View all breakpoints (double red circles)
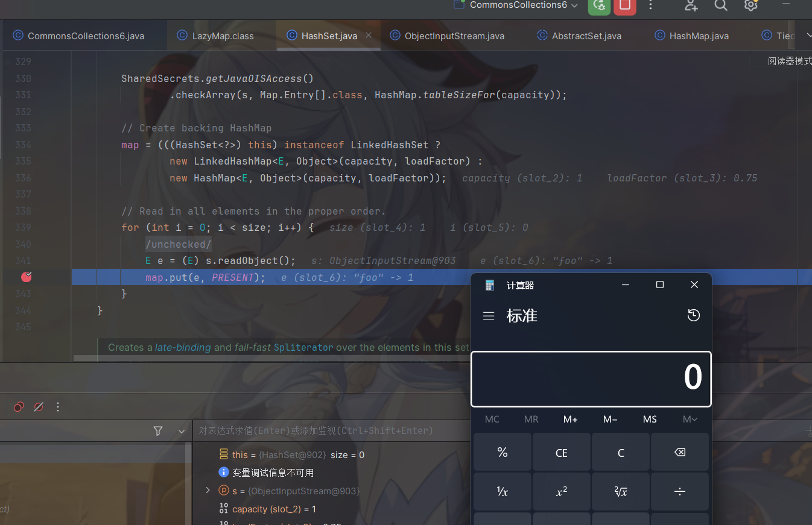The image size is (812, 525). [19, 407]
